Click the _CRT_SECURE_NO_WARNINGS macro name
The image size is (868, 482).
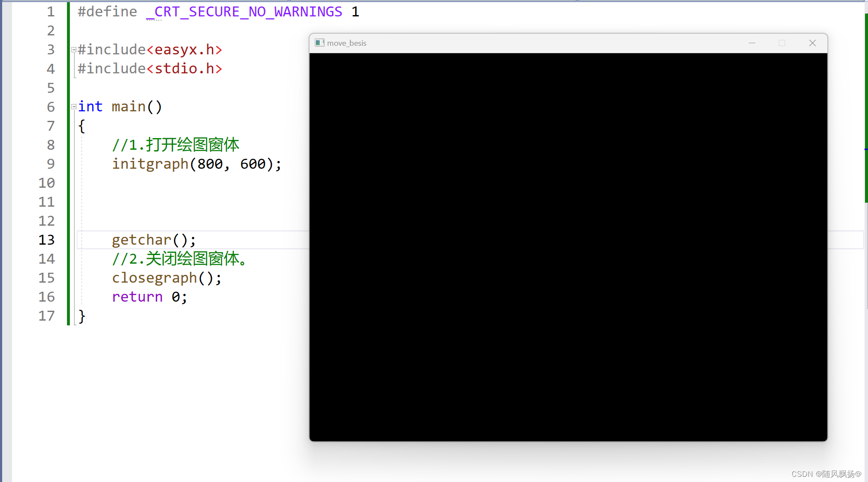(244, 12)
